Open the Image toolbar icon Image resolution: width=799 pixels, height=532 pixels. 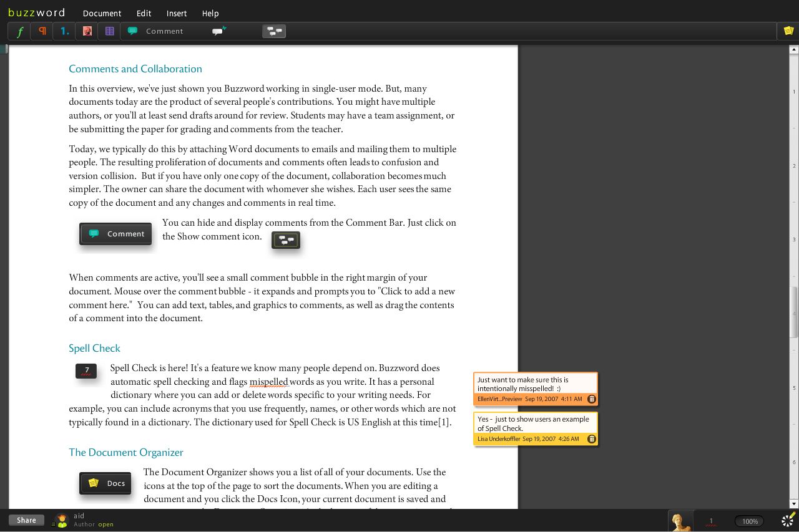point(87,31)
